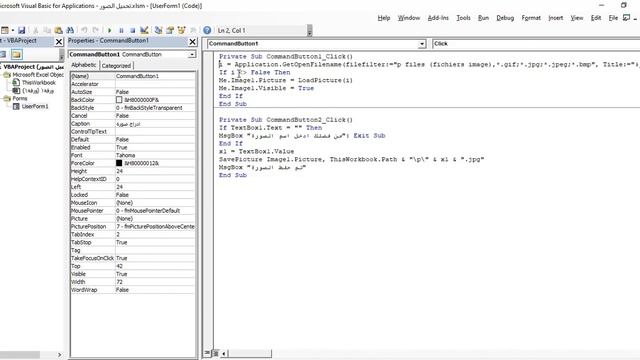Open the View menu

[x=577, y=18]
